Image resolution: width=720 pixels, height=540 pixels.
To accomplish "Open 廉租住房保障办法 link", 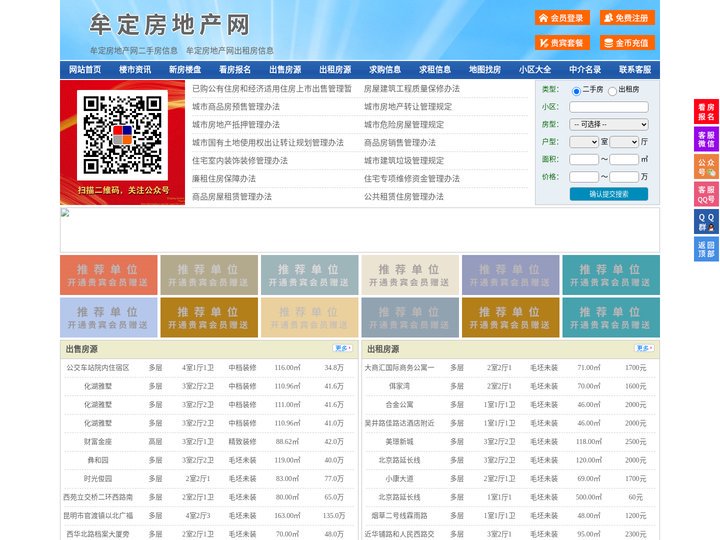I will (224, 179).
